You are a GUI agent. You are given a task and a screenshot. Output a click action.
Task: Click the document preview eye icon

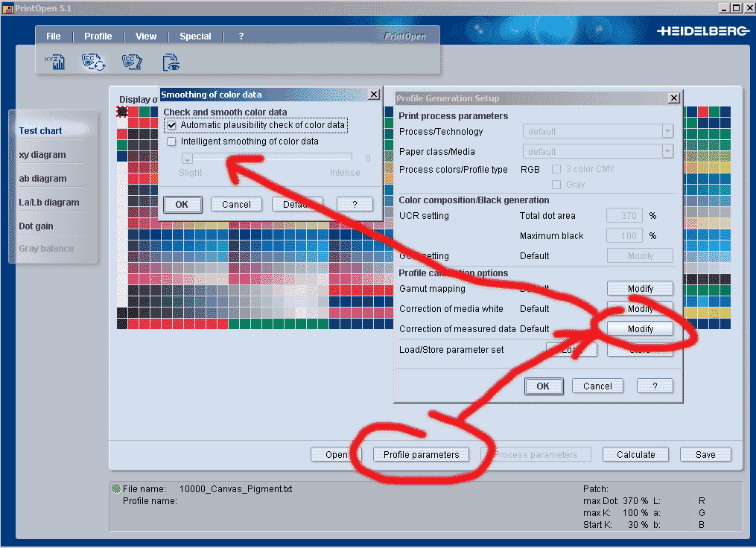(x=171, y=63)
